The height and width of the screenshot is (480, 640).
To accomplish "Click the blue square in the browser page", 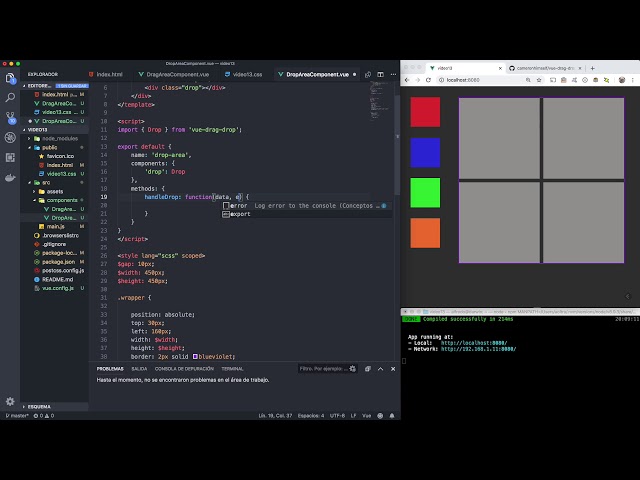I will pos(425,153).
